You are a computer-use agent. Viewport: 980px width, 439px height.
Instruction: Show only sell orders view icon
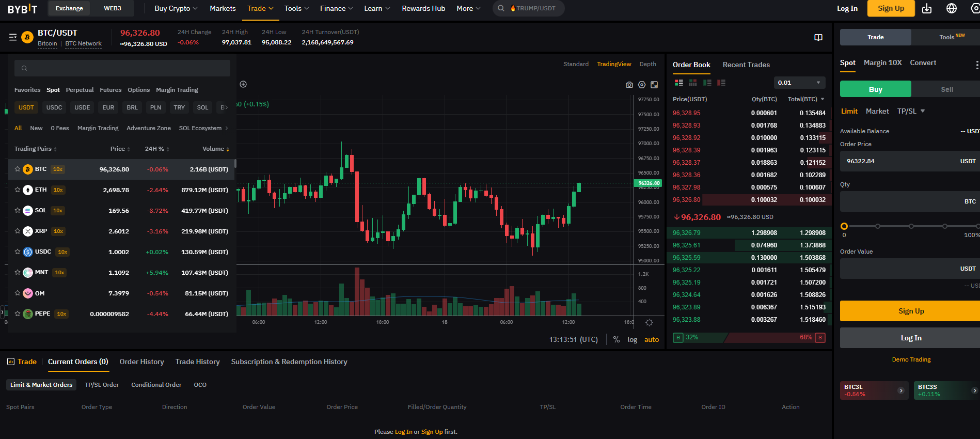(x=721, y=83)
